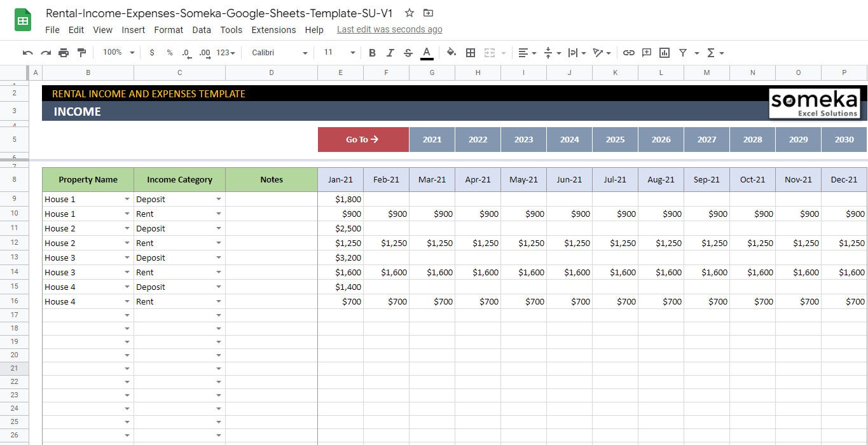Screen dimensions: 868x445
Task: Open the text color picker
Action: click(427, 53)
